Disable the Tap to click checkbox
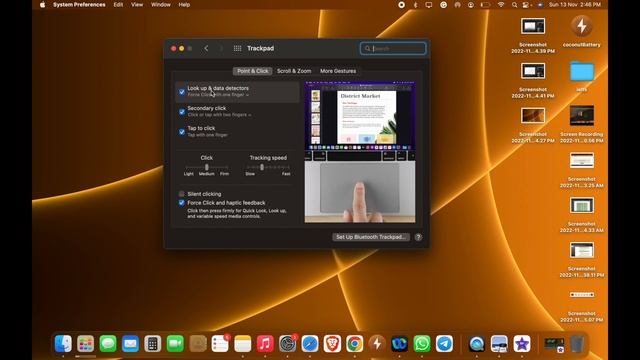This screenshot has width=640, height=360. 182,132
